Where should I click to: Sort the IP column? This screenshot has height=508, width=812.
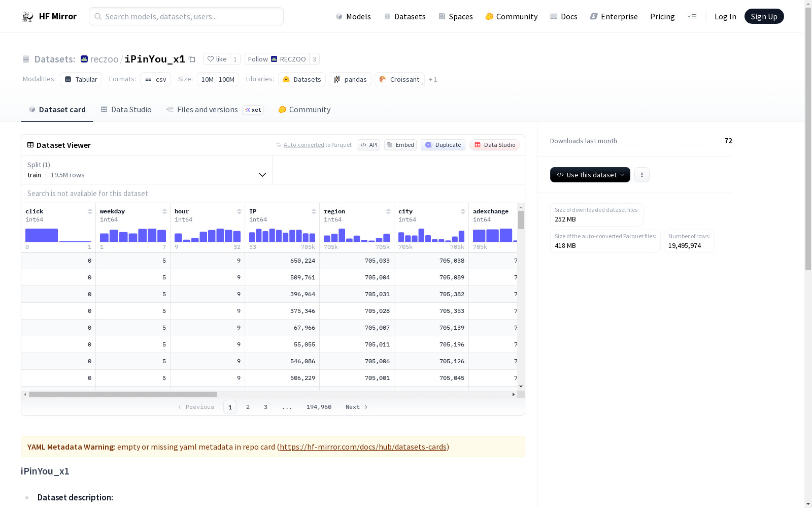(x=314, y=211)
